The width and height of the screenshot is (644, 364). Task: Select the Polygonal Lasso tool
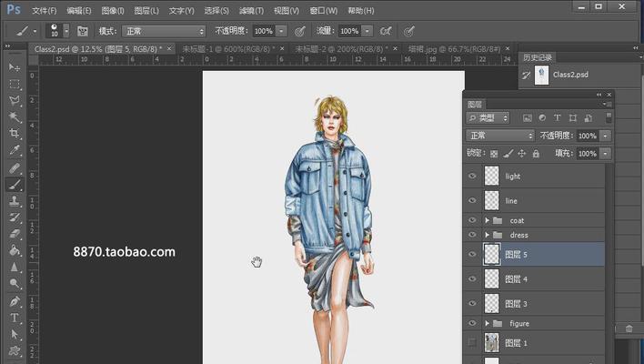[x=15, y=101]
